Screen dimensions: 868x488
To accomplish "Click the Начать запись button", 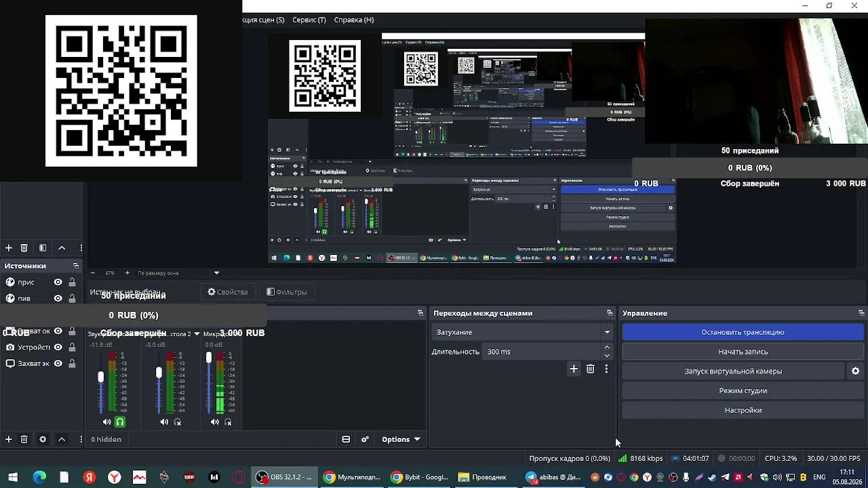I will pyautogui.click(x=743, y=352).
